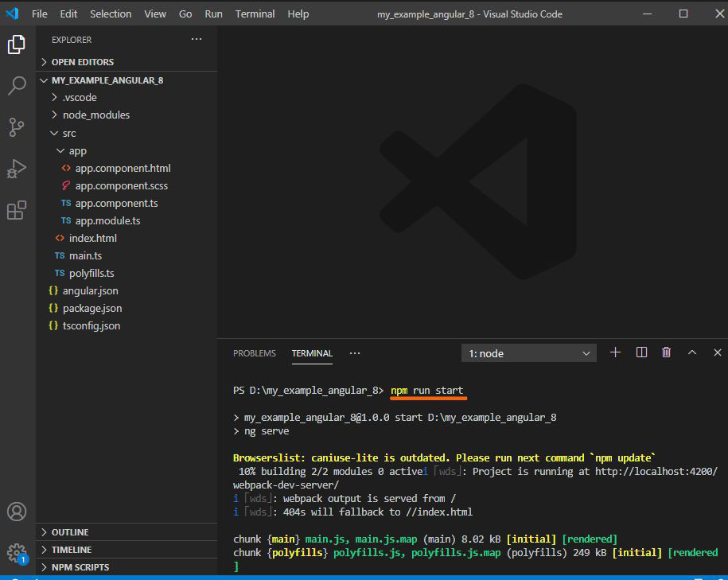The height and width of the screenshot is (580, 728).
Task: Open the Accounts icon menu
Action: tap(17, 512)
